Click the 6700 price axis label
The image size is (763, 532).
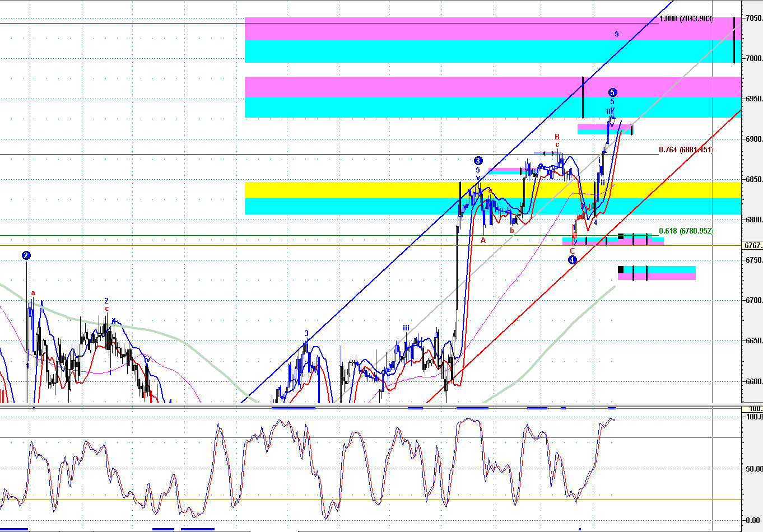754,300
